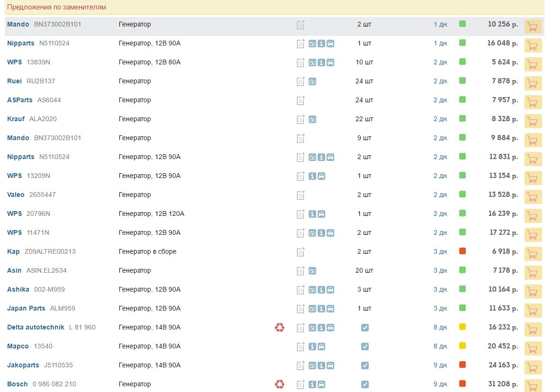
Task: Open the Valeo brand link
Action: pyautogui.click(x=16, y=195)
